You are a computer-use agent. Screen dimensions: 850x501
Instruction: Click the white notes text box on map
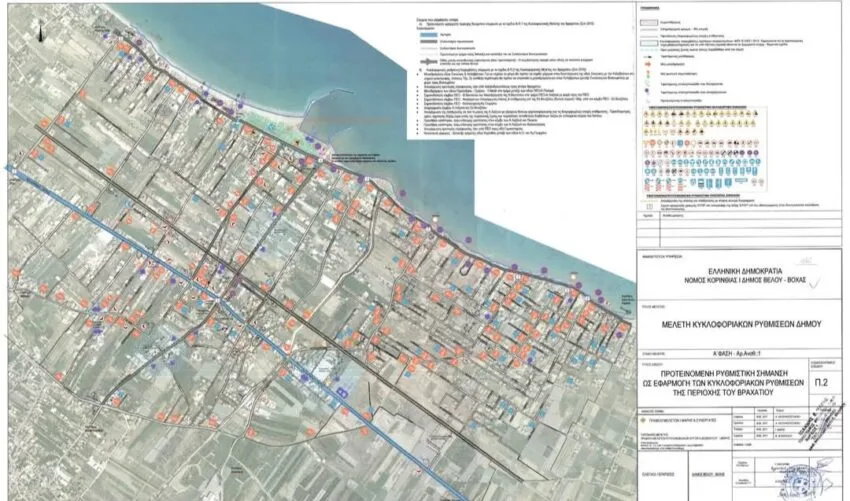[x=519, y=77]
